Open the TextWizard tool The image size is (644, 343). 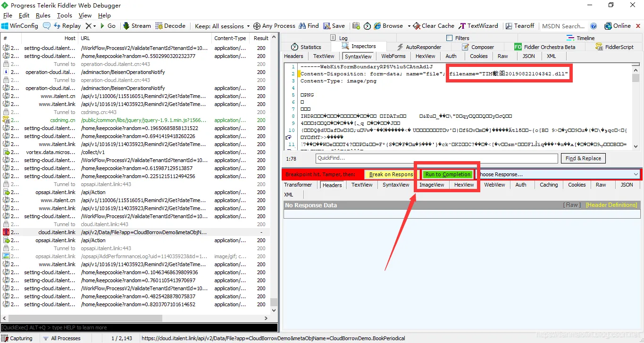(478, 26)
